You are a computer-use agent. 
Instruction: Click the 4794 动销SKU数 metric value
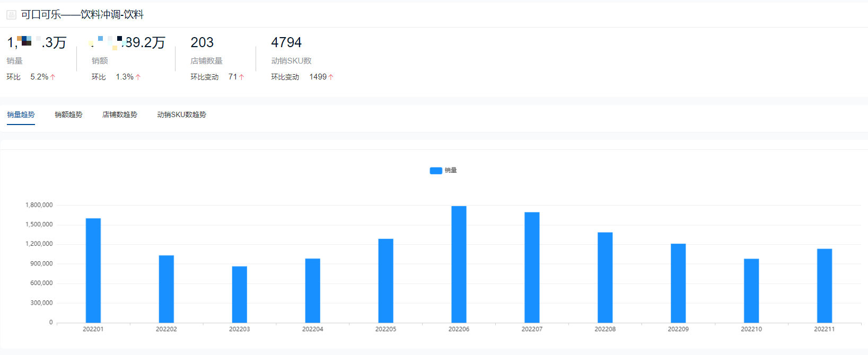click(286, 42)
